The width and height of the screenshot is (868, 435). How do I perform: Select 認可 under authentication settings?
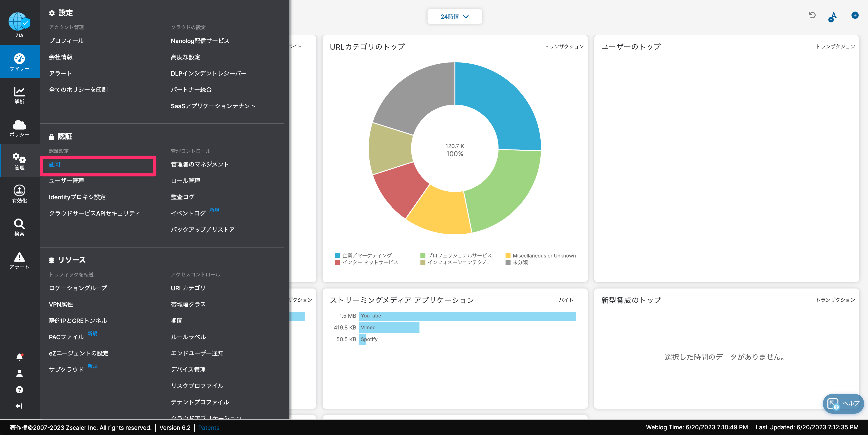(55, 164)
